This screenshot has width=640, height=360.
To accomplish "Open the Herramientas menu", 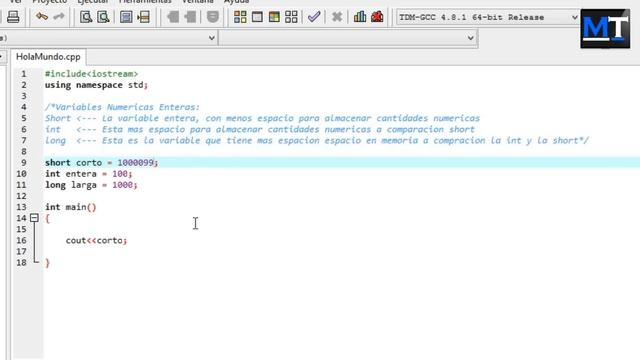I will coord(145,2).
